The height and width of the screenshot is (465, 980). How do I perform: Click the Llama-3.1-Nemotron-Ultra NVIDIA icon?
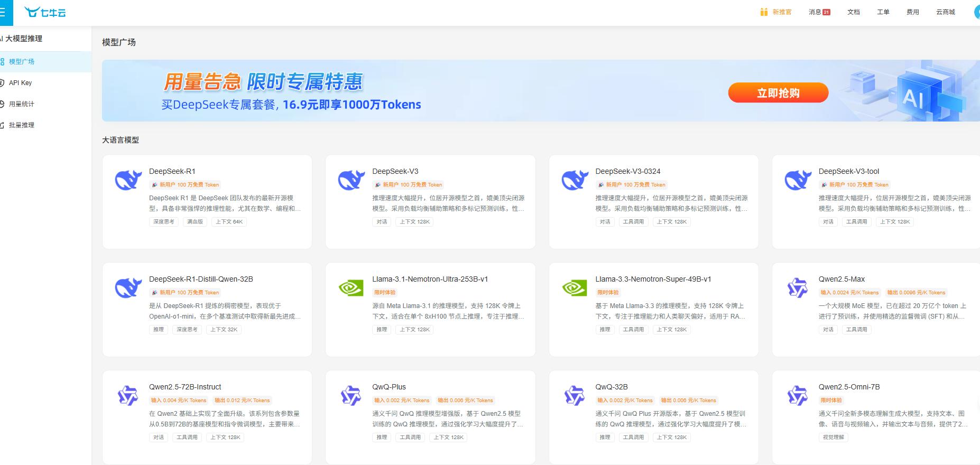(x=351, y=288)
